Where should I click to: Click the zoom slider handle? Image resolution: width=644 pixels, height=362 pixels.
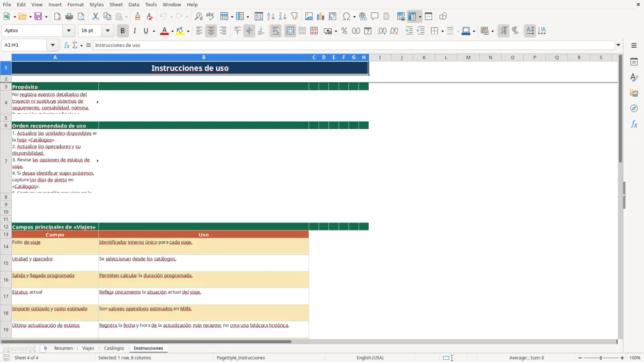click(601, 358)
